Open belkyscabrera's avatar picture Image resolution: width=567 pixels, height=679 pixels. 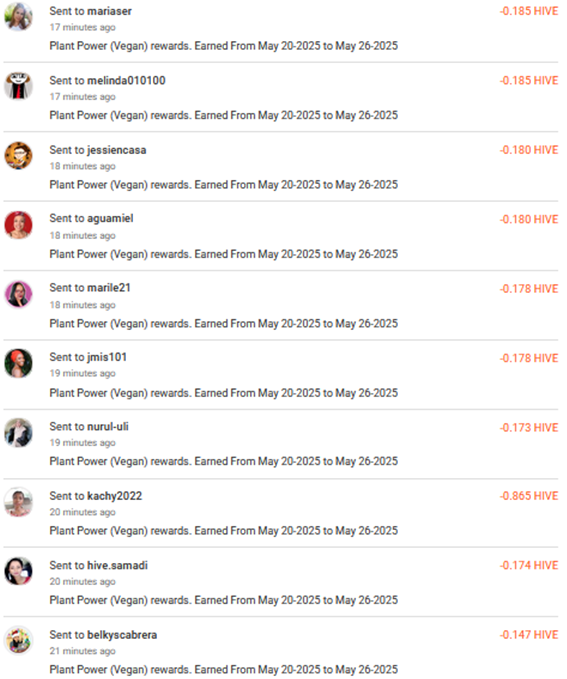point(18,640)
